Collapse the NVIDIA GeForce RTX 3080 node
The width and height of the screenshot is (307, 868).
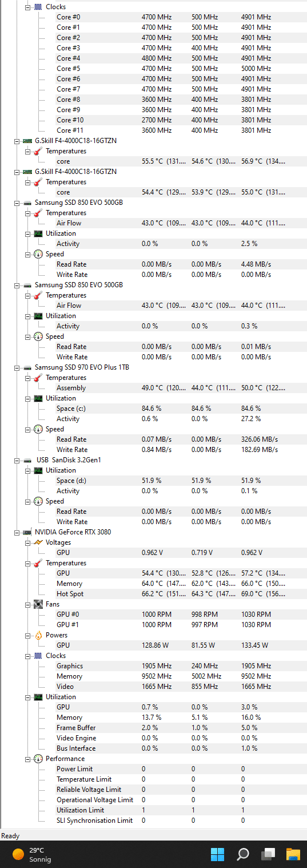(x=17, y=532)
